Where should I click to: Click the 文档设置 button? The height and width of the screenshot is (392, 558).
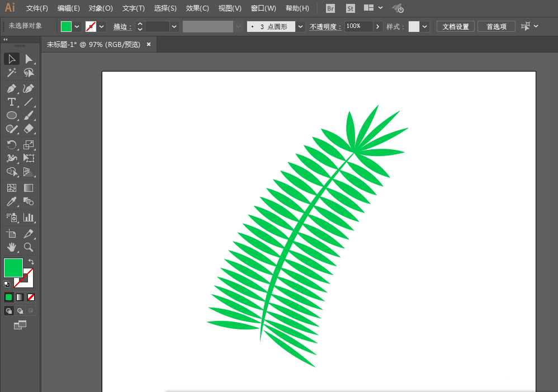456,26
